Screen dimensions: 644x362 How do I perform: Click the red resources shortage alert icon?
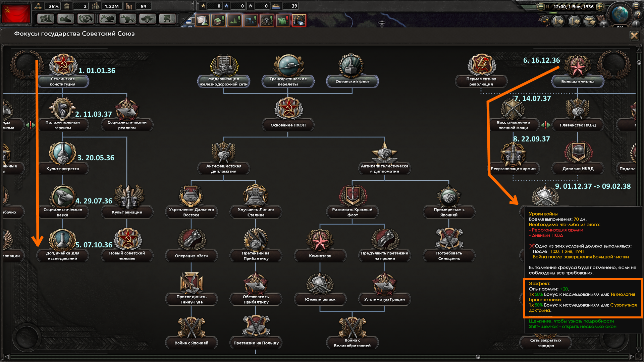299,20
